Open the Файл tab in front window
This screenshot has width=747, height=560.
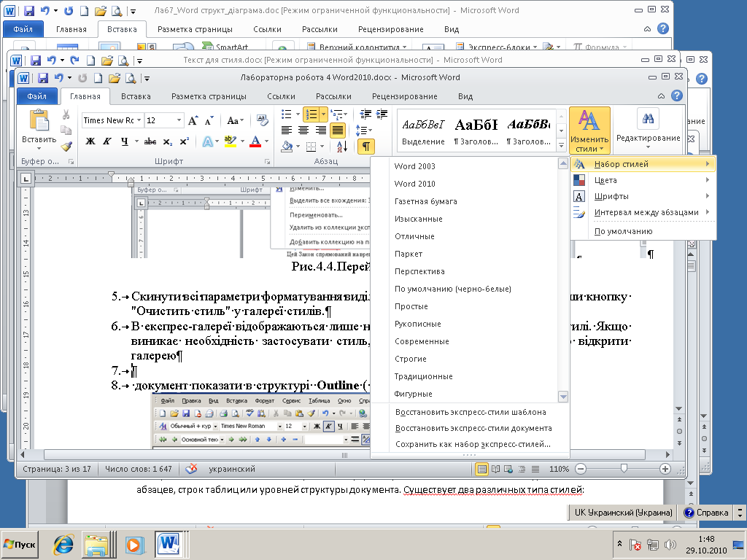coord(36,96)
